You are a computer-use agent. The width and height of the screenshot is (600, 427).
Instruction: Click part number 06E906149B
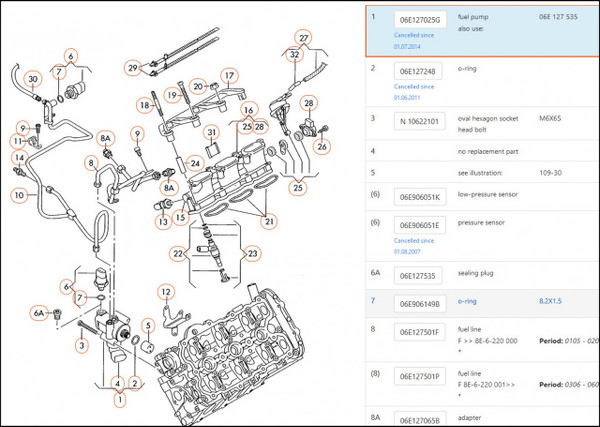click(x=419, y=302)
